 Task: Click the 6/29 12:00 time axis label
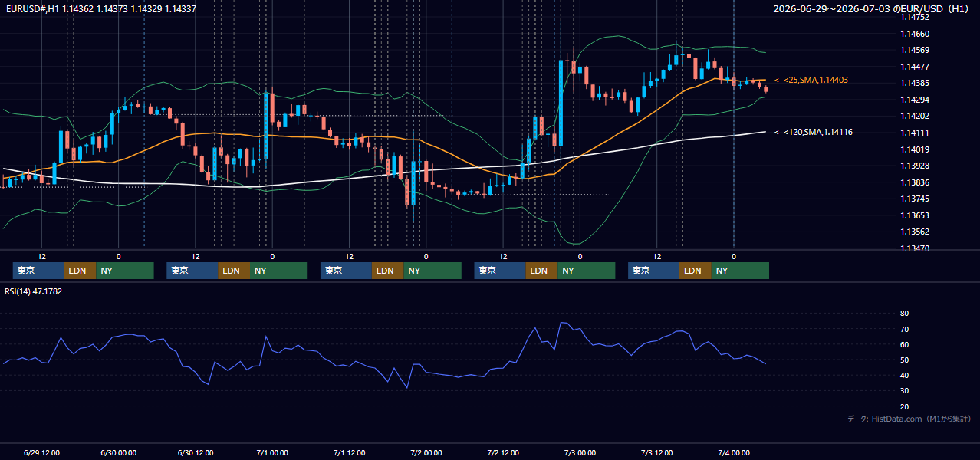41,452
